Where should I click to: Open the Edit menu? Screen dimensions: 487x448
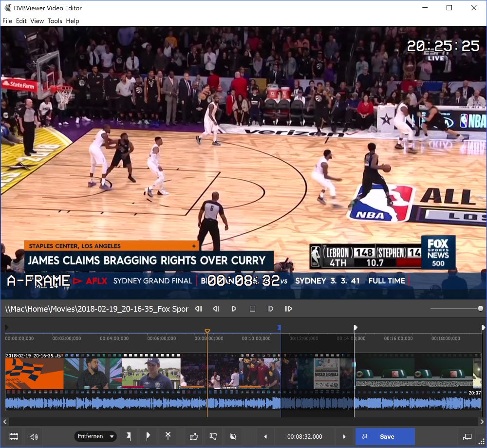[21, 21]
